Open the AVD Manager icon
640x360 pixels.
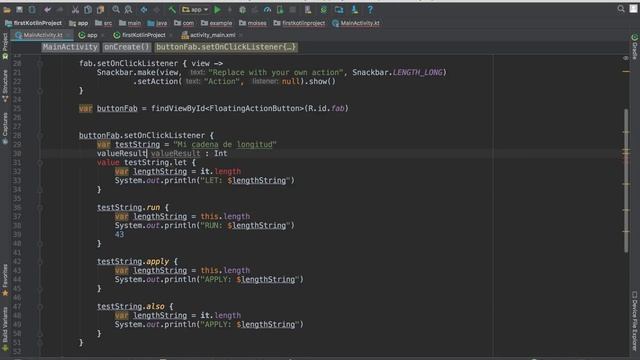pyautogui.click(x=308, y=9)
